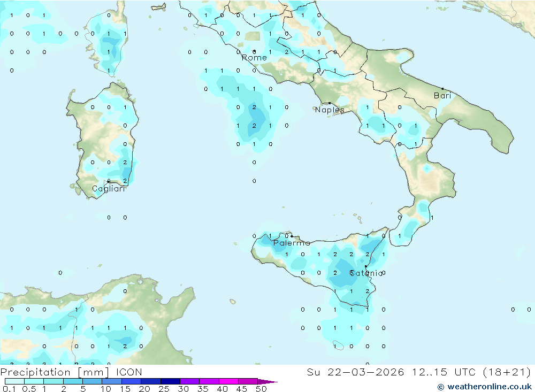Click the legend value 20
This screenshot has height=392, width=535.
click(144, 389)
